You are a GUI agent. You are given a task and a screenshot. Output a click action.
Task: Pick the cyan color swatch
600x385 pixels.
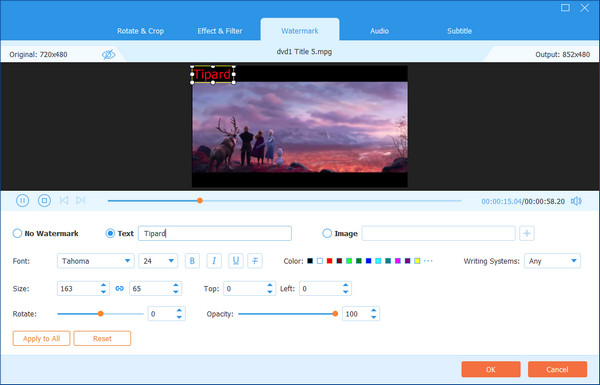378,261
